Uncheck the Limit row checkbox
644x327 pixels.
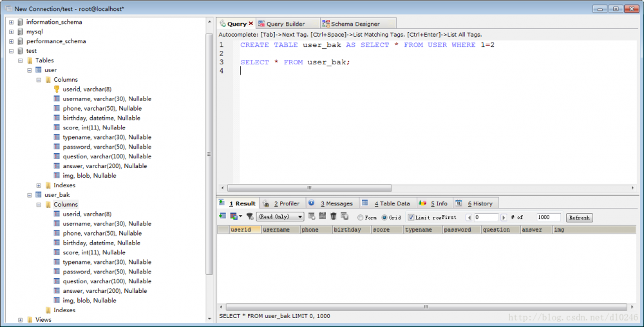(411, 218)
